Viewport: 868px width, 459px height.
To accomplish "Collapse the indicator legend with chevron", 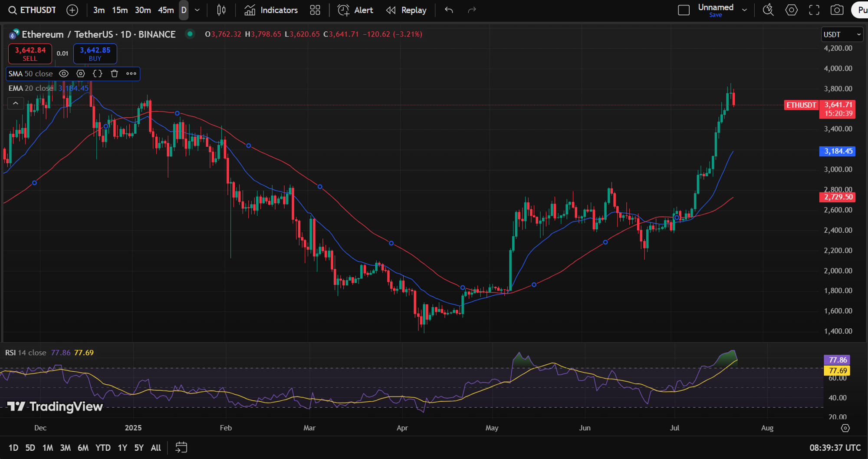I will pos(15,103).
